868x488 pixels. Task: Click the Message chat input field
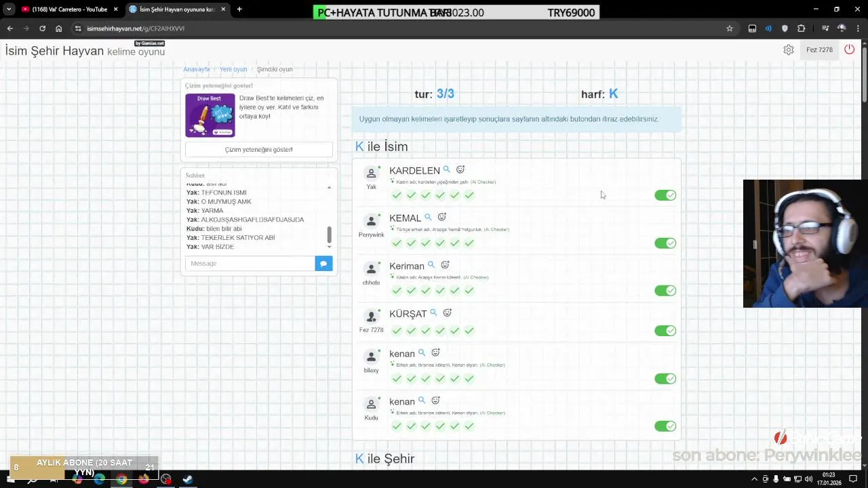coord(250,264)
